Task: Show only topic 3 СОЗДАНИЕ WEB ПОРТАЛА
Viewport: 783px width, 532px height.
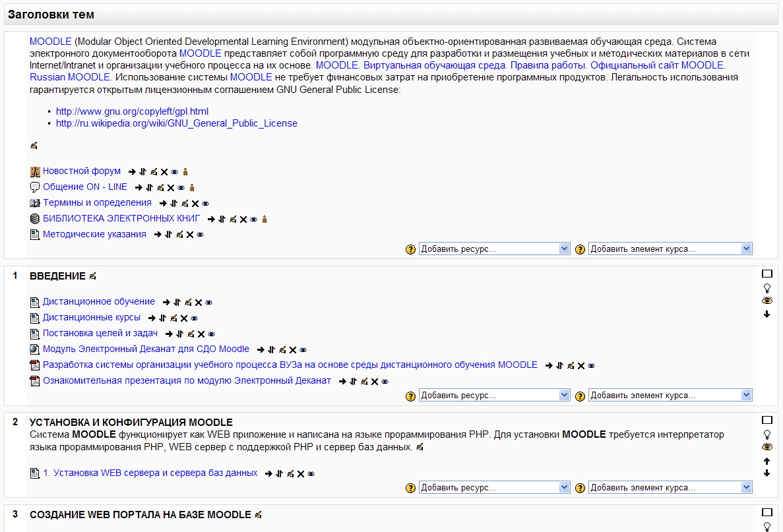Action: 767,512
